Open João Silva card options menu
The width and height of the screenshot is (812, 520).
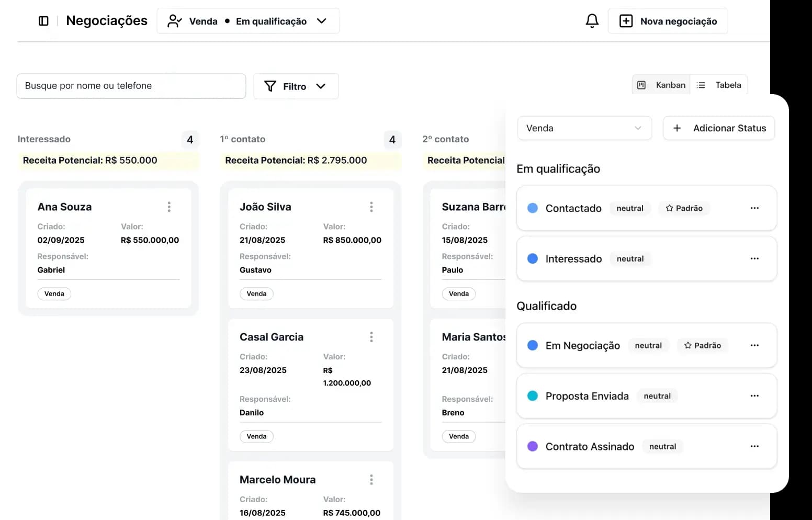point(371,207)
